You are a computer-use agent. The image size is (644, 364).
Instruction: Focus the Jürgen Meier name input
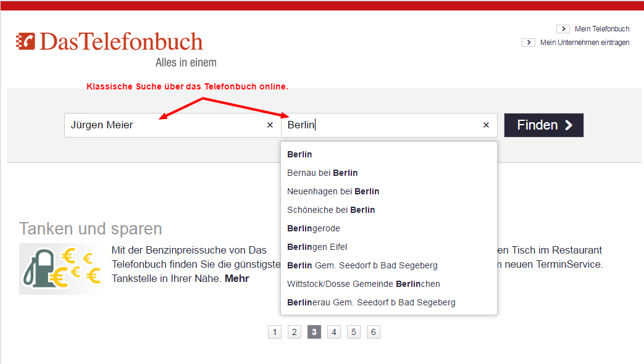pos(164,125)
